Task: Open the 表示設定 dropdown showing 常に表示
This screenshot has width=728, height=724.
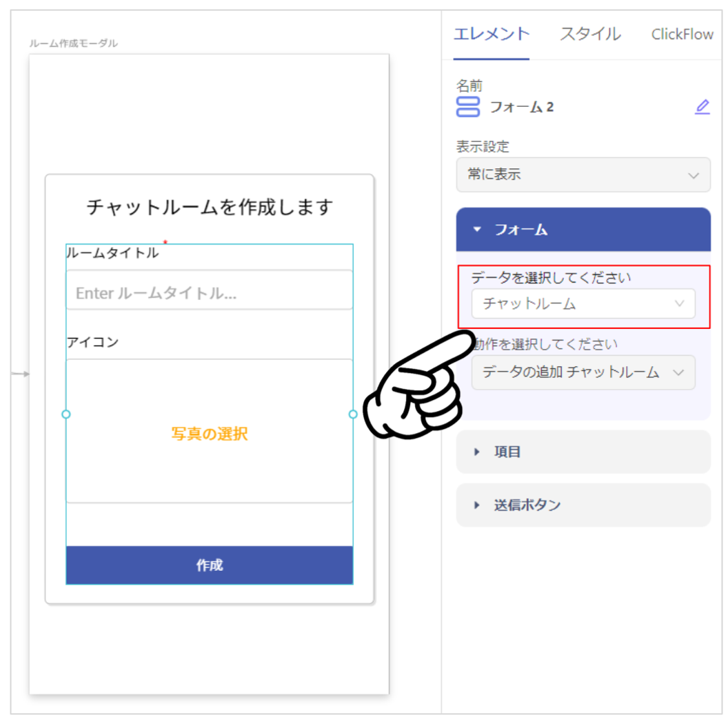Action: (x=583, y=174)
